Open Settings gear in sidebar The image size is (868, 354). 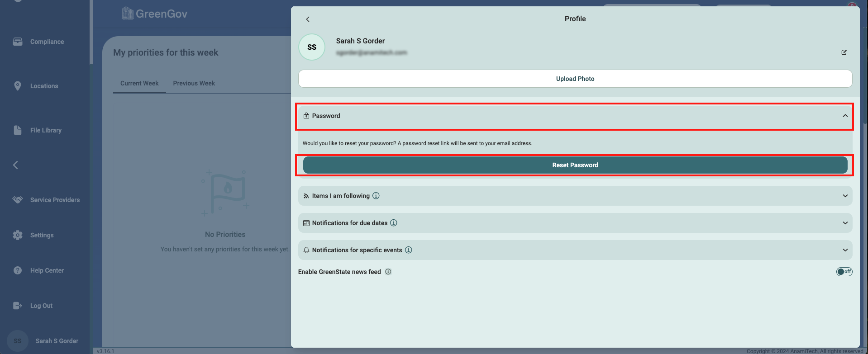pos(18,235)
